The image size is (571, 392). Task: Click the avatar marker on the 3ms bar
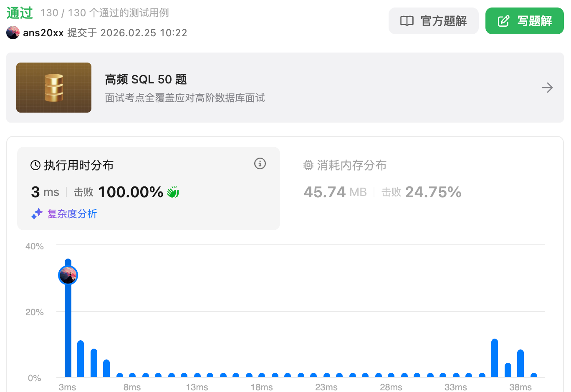(68, 275)
